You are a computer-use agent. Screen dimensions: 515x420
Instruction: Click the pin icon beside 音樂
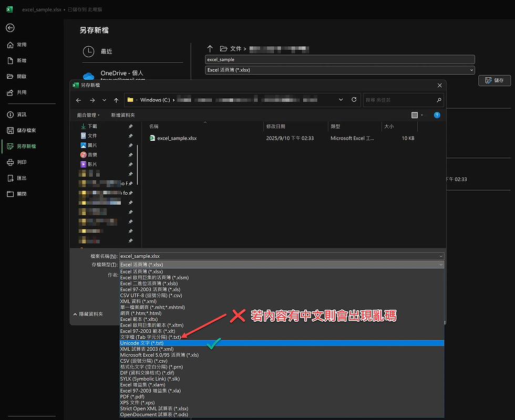(131, 155)
